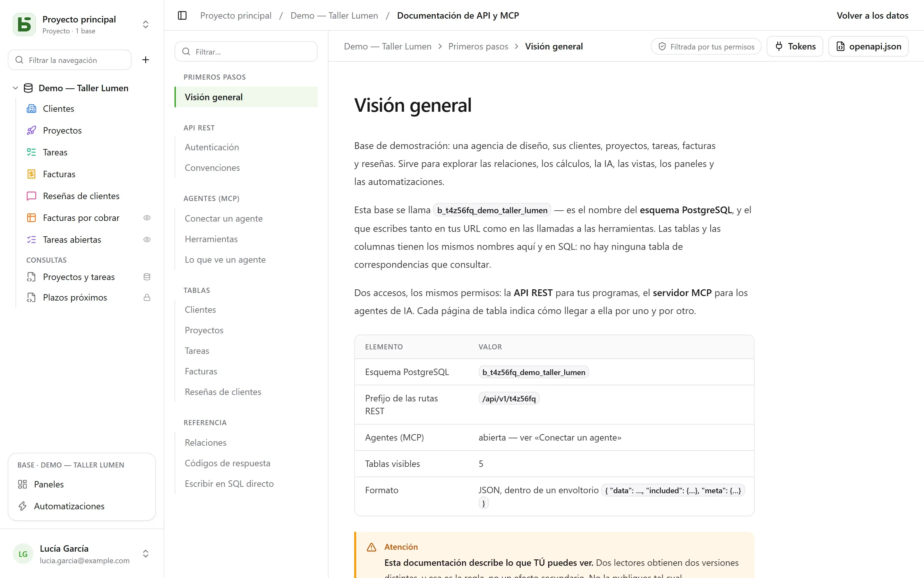Open Tareas abiertas view
The width and height of the screenshot is (924, 578).
72,239
